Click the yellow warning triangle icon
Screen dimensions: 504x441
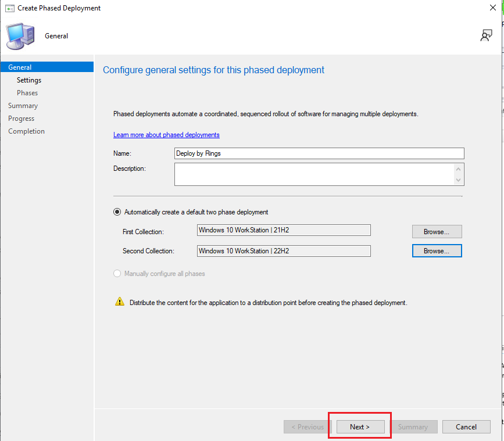[120, 302]
